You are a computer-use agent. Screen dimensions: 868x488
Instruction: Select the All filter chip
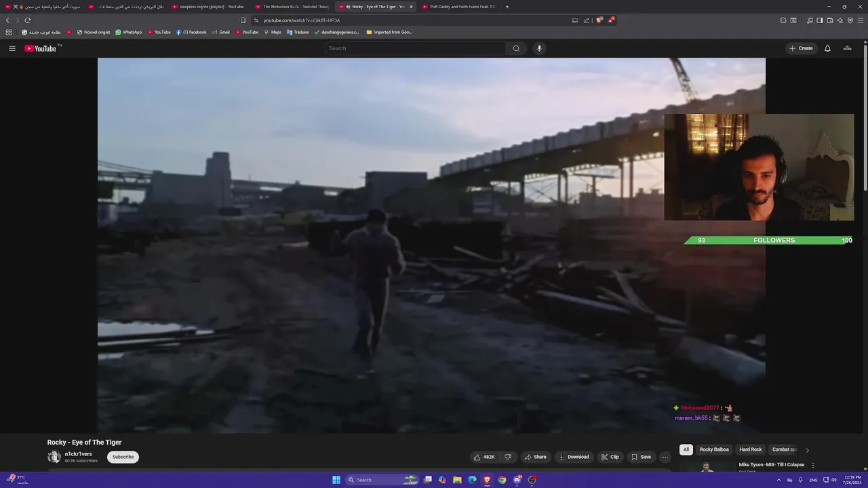(686, 449)
